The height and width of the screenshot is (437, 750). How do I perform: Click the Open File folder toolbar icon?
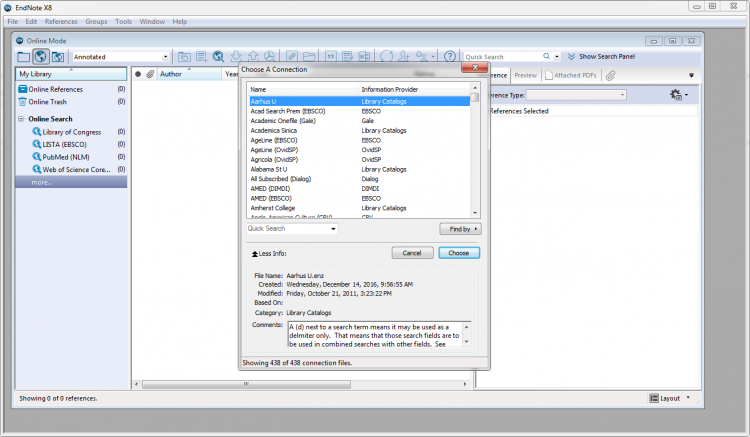pos(309,57)
